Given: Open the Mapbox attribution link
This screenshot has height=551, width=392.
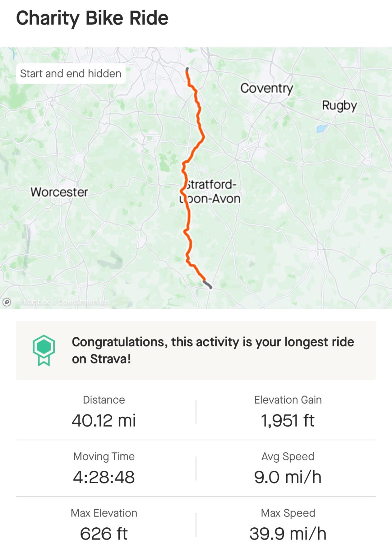Looking at the screenshot, I should click(33, 302).
